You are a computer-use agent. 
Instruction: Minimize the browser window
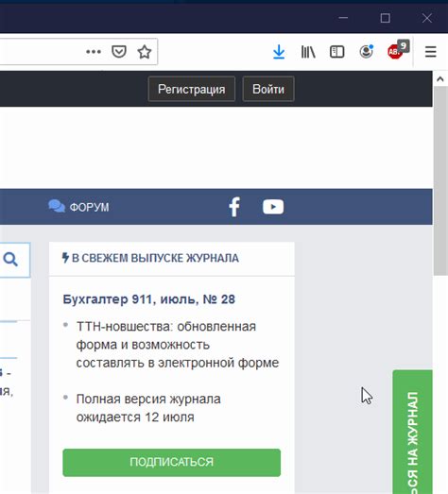(x=343, y=18)
